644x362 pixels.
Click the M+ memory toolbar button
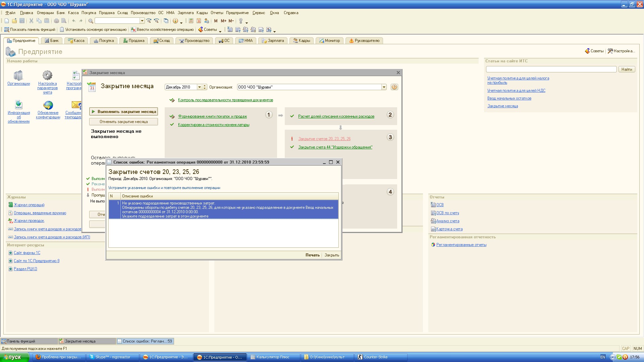(x=223, y=21)
